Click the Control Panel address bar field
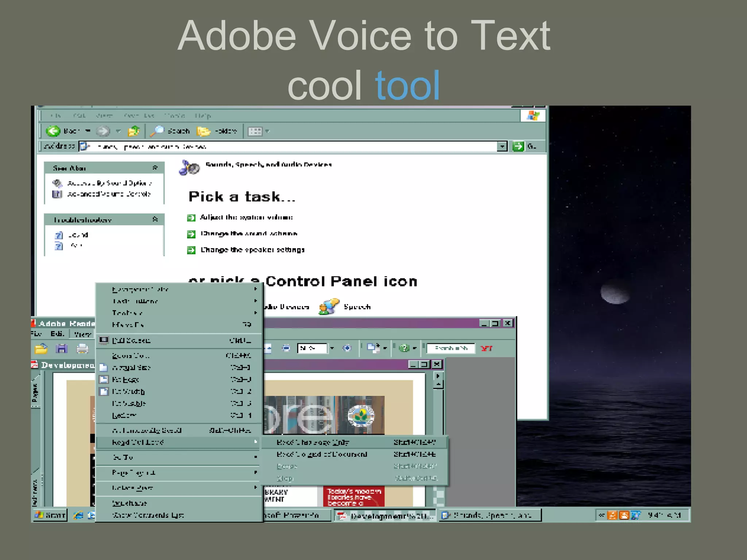This screenshot has height=560, width=747. pos(288,147)
